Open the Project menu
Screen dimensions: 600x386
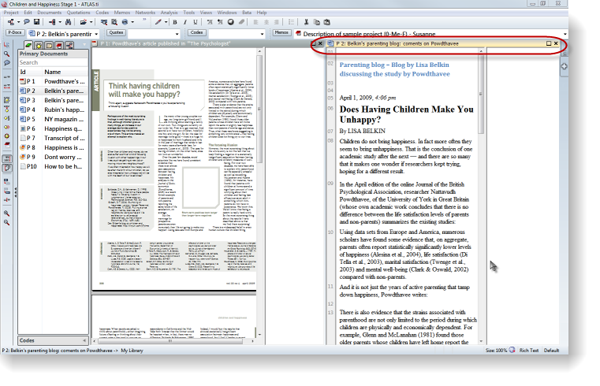[x=11, y=13]
